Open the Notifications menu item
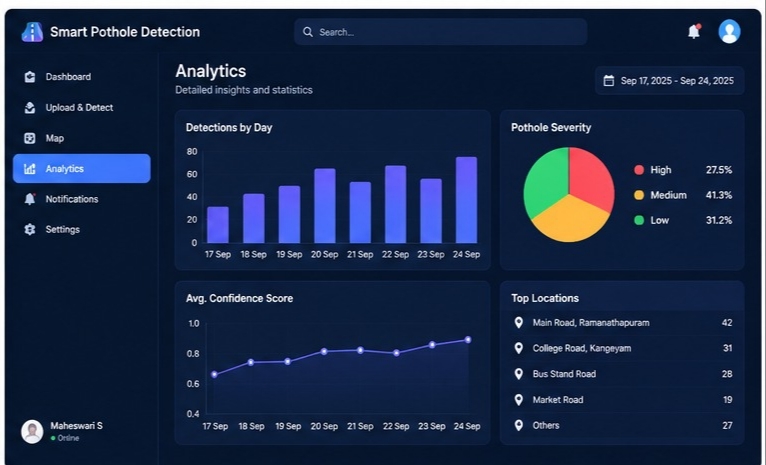 tap(82, 199)
